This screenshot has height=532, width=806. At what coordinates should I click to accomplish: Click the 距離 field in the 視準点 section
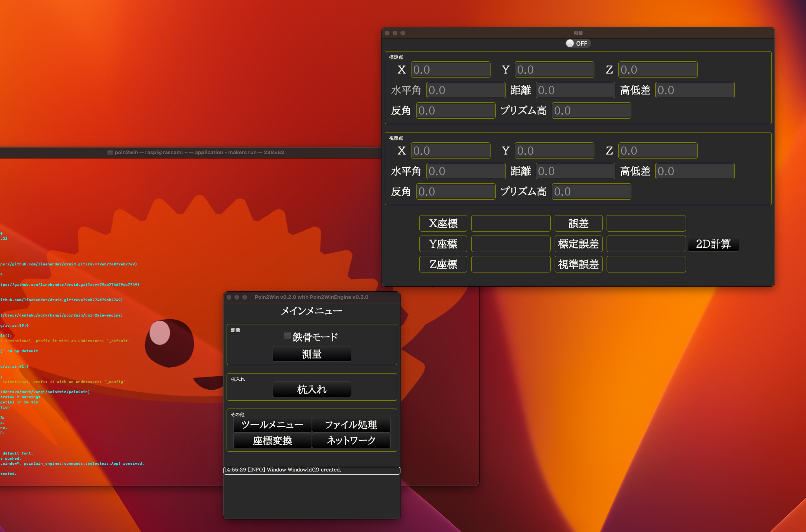pyautogui.click(x=575, y=171)
